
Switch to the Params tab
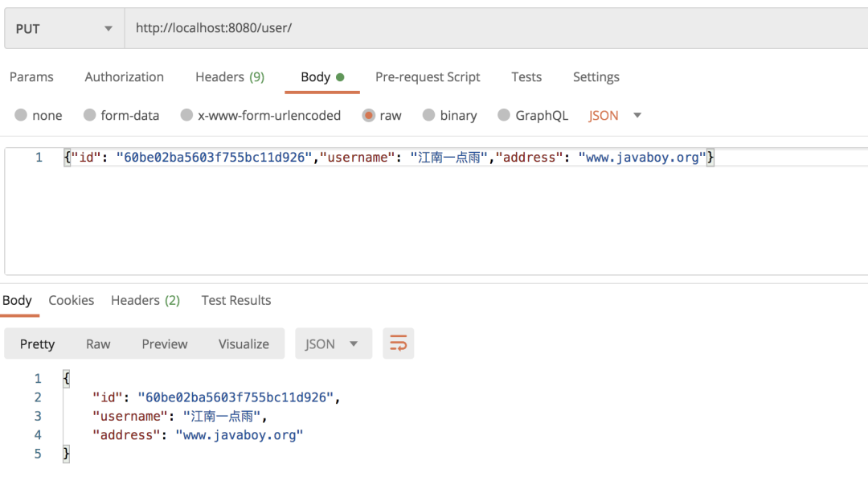pos(31,77)
